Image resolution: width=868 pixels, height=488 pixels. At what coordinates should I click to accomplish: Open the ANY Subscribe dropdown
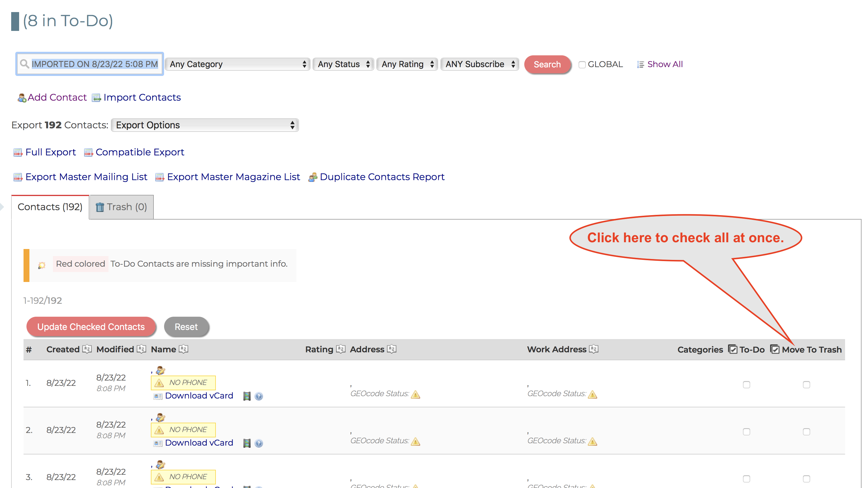(x=479, y=64)
